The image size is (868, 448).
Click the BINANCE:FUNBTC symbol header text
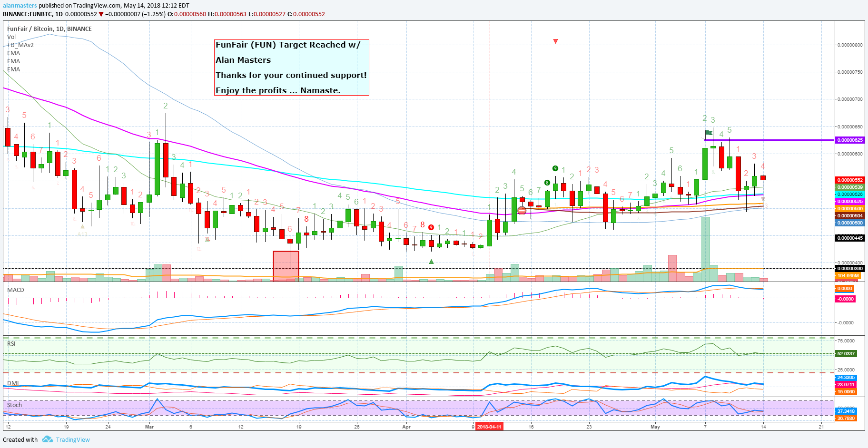[28, 14]
